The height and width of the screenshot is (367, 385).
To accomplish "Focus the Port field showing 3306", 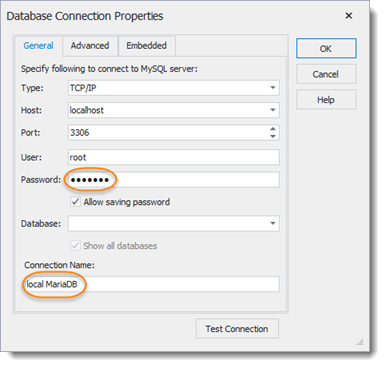I will 169,133.
